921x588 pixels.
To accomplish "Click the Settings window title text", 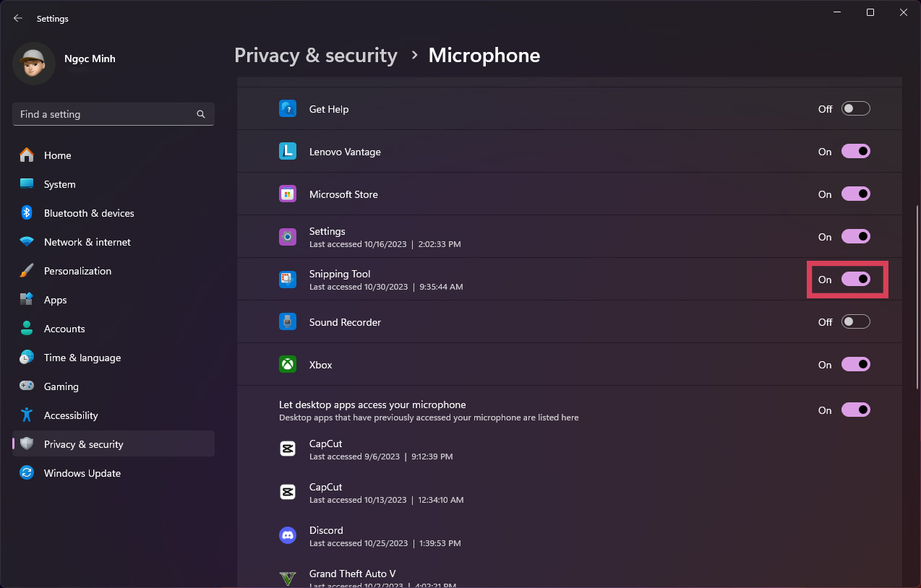I will point(53,19).
